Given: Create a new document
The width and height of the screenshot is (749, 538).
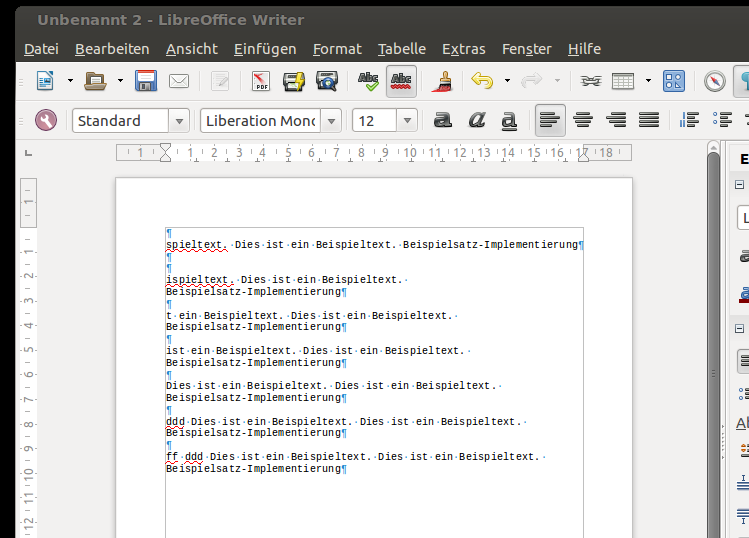Looking at the screenshot, I should (x=45, y=81).
